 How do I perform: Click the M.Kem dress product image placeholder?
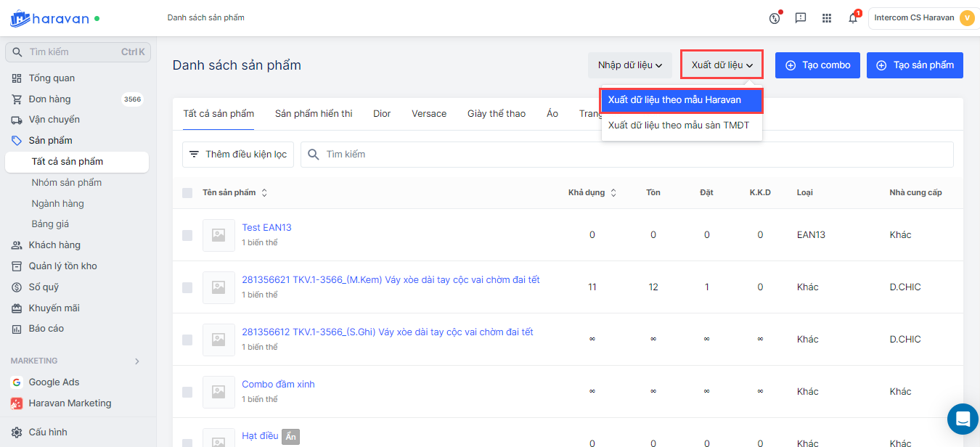(x=219, y=287)
